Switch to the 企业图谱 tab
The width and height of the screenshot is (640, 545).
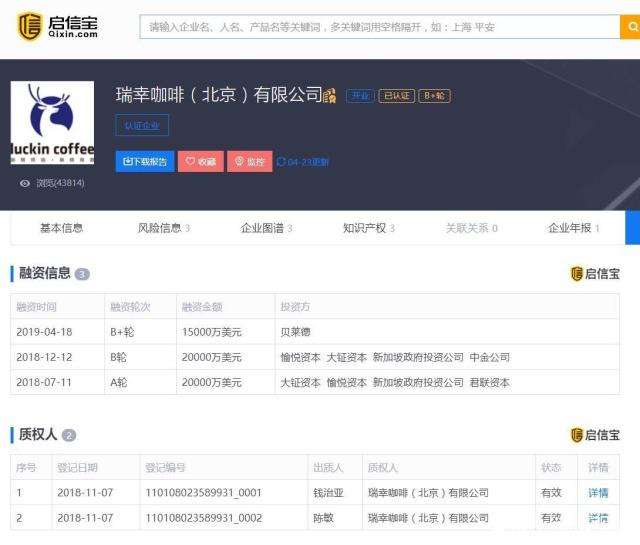266,228
